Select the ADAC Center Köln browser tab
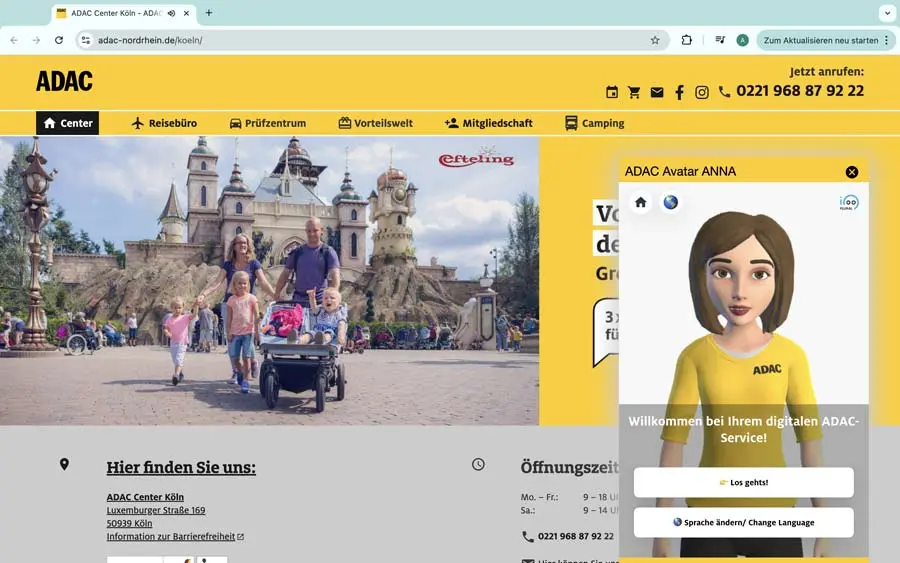This screenshot has width=900, height=563. (x=123, y=13)
